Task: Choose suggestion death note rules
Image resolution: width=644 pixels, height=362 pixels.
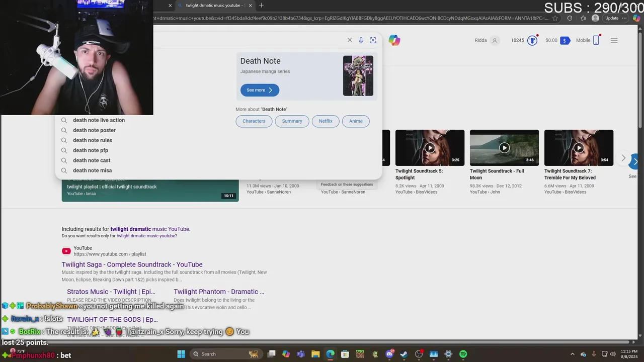Action: pos(93,140)
